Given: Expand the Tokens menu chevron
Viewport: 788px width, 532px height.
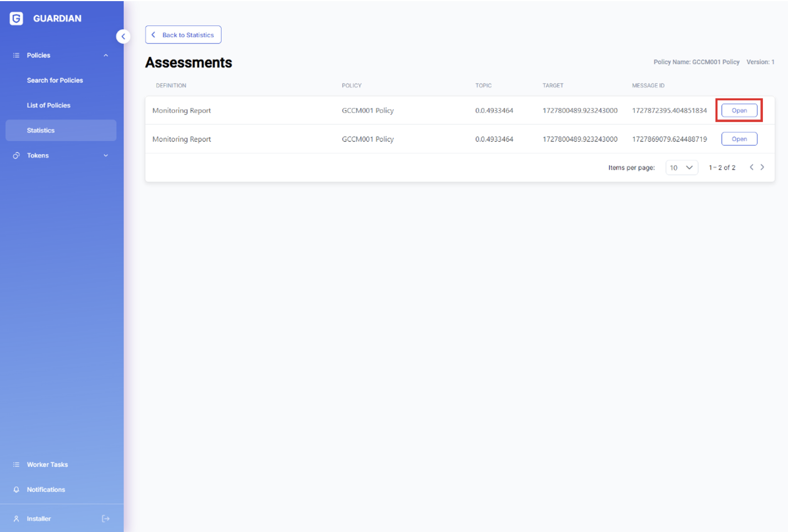Looking at the screenshot, I should pos(106,156).
